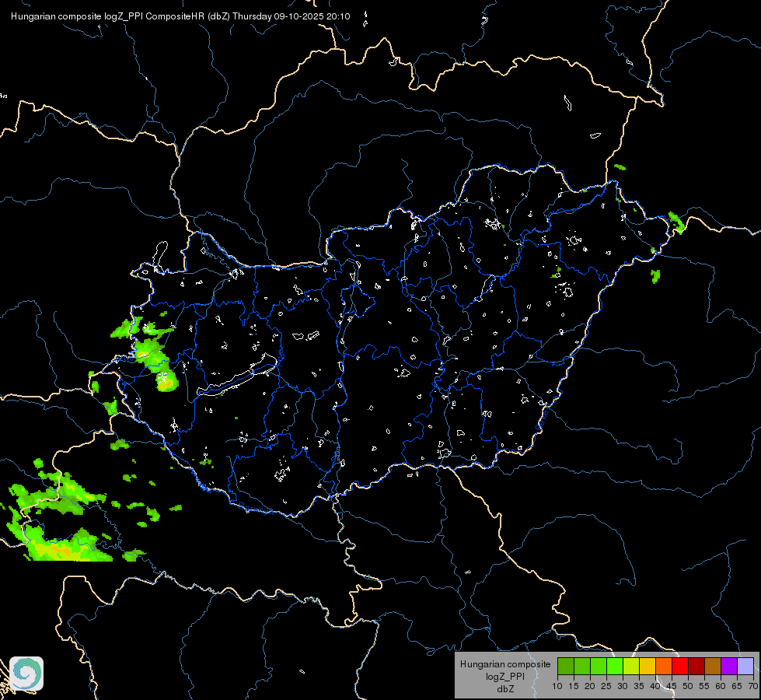Click the legend scale label "15"
This screenshot has width=761, height=700.
point(574,686)
